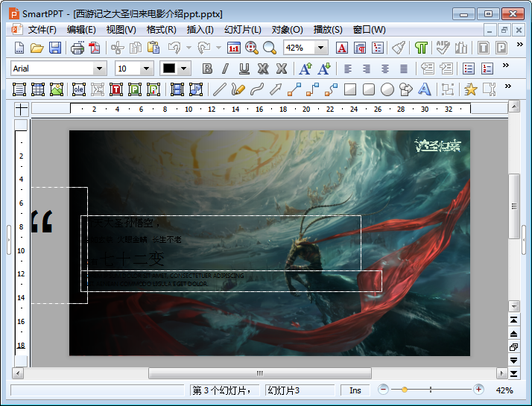
Task: Toggle the Ins insert mode indicator
Action: [355, 390]
